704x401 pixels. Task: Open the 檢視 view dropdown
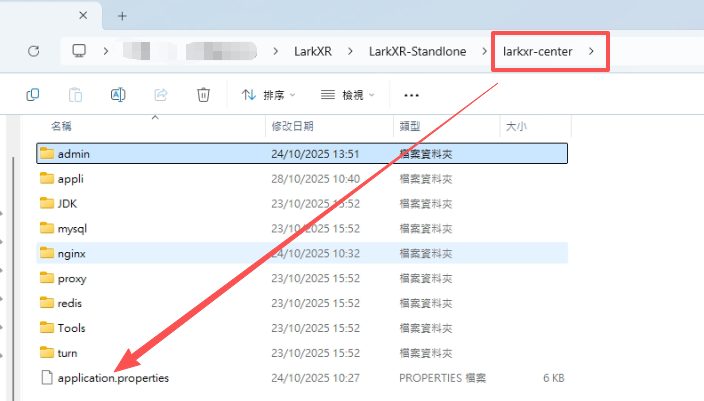pos(347,95)
